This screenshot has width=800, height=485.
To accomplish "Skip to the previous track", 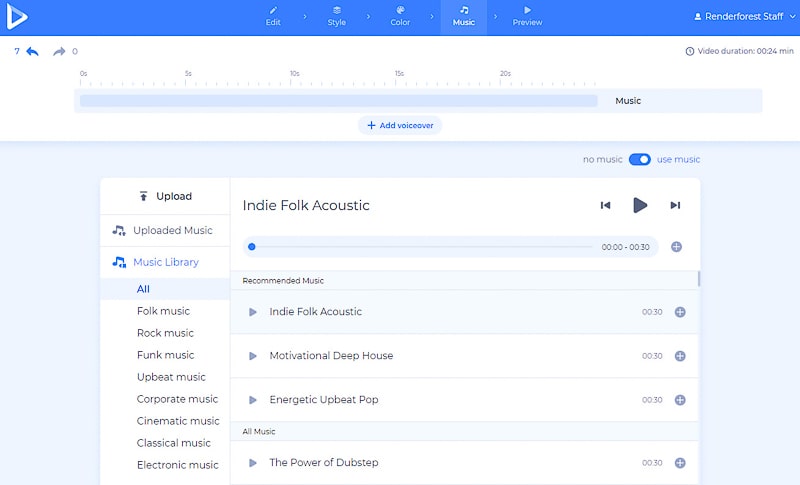I will coord(605,205).
